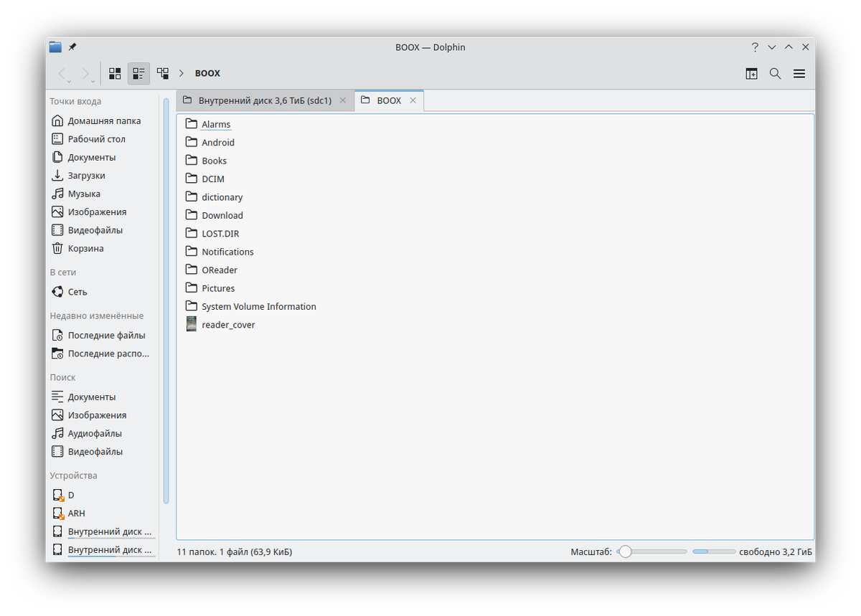861x616 pixels.
Task: Open Сеть network place
Action: [104, 292]
